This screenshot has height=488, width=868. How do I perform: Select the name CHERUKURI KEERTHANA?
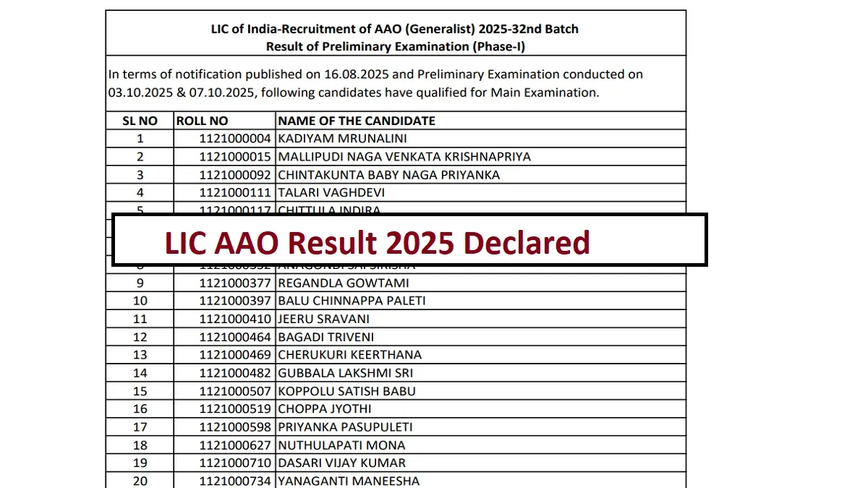tap(349, 355)
